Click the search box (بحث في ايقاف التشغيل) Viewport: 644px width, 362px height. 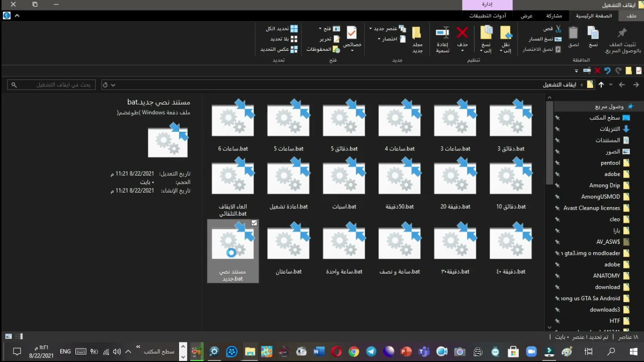pos(52,85)
